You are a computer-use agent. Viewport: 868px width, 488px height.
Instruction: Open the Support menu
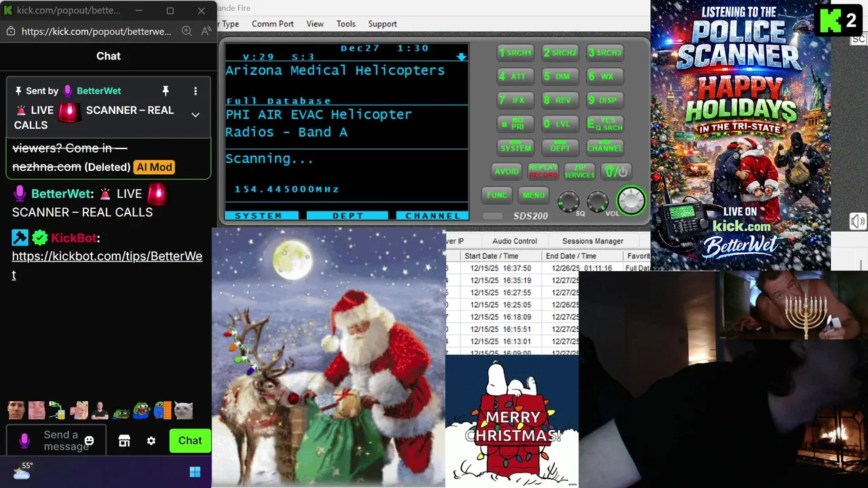pyautogui.click(x=382, y=24)
